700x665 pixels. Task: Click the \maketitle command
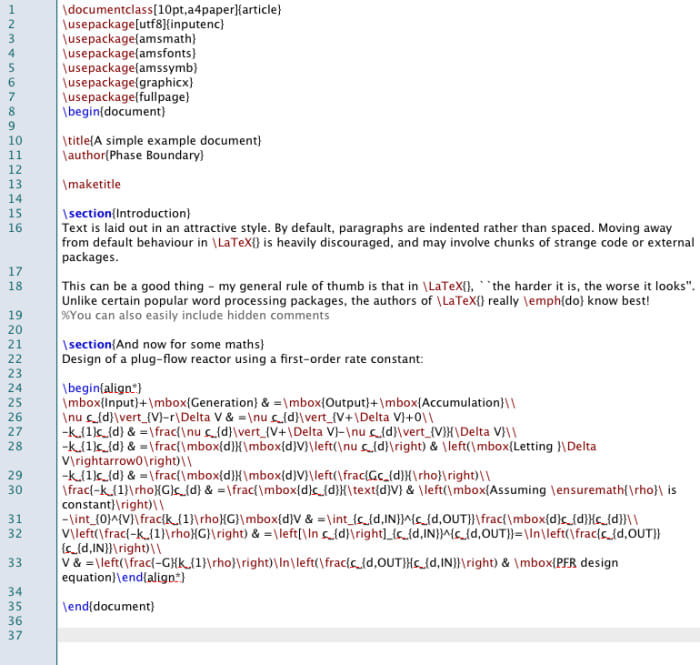tap(92, 184)
